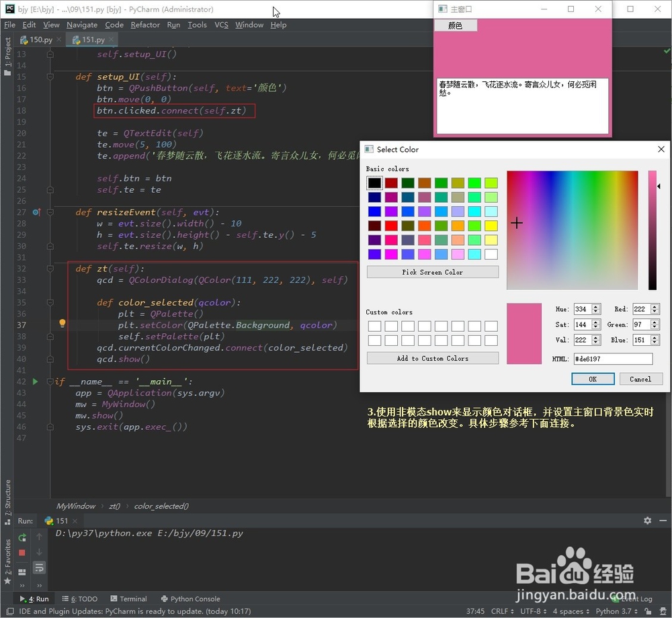Click the tool windows quick access icon in status bar
The image size is (672, 618).
9,611
